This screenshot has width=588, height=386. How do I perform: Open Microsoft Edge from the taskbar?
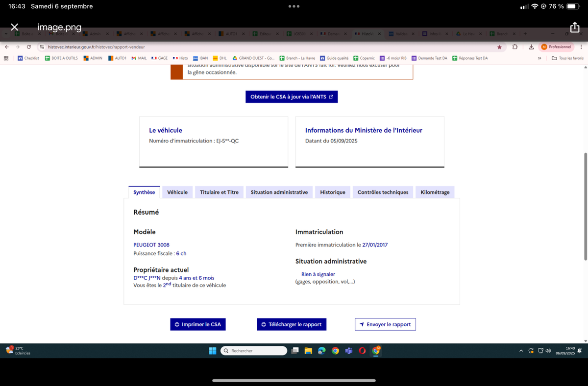[321, 351]
